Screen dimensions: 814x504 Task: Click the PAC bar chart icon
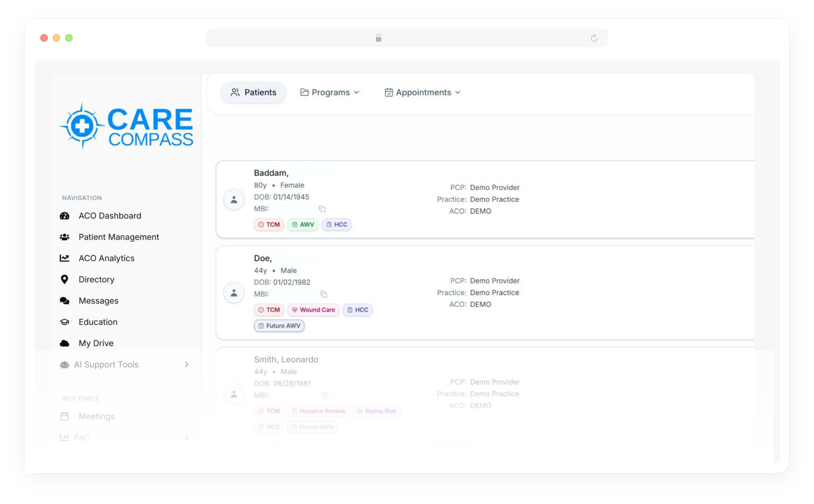point(64,437)
